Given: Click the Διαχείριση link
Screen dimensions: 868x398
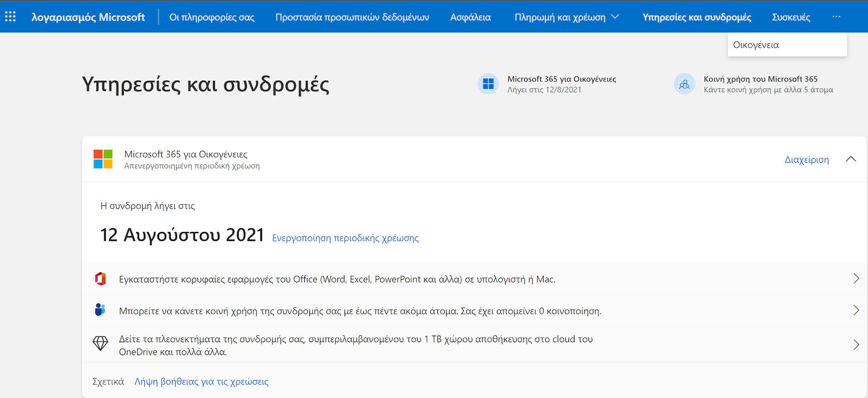Looking at the screenshot, I should click(x=807, y=159).
